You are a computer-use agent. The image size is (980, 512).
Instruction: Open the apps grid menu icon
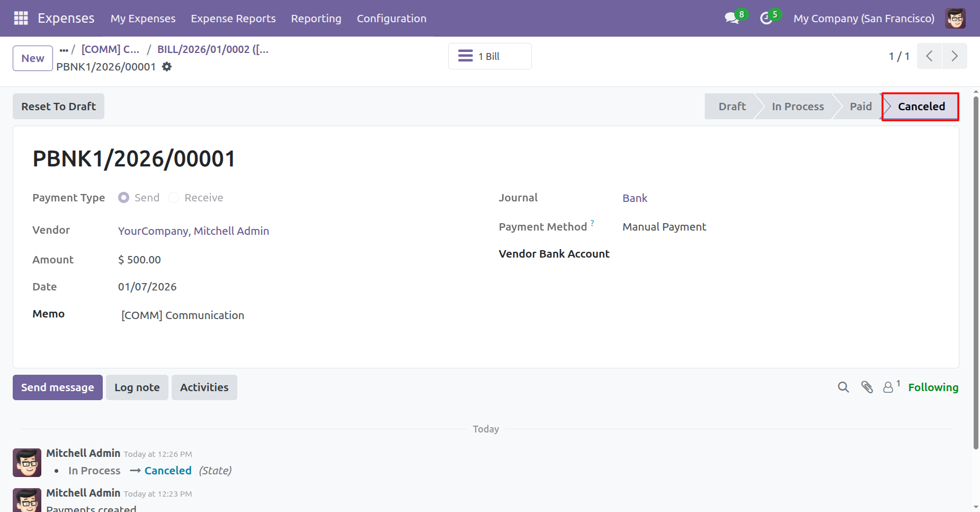21,18
